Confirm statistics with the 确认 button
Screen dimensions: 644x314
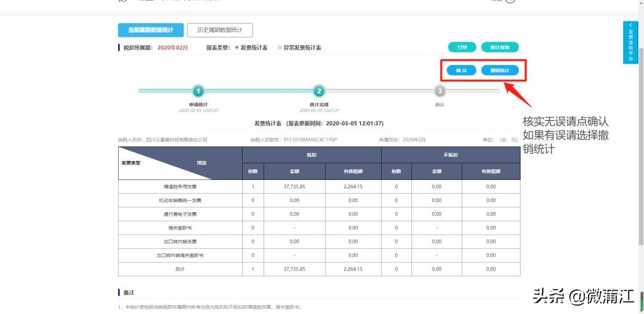pyautogui.click(x=462, y=70)
